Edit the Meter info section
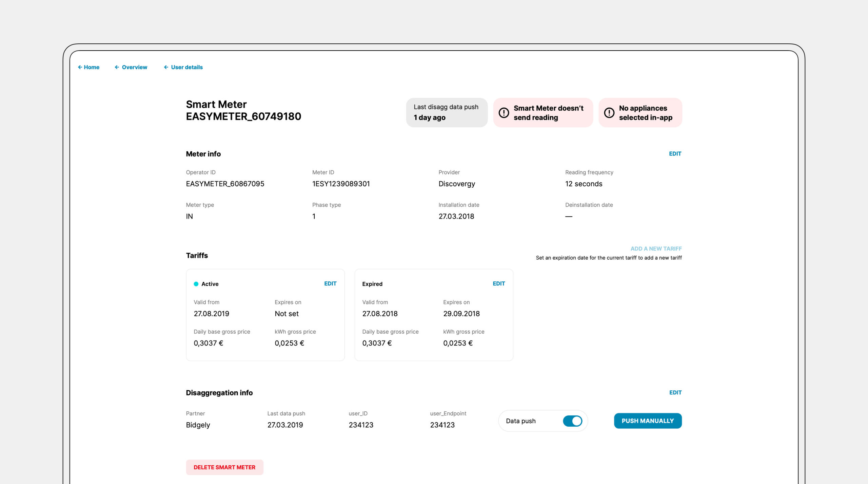The image size is (868, 484). click(675, 154)
